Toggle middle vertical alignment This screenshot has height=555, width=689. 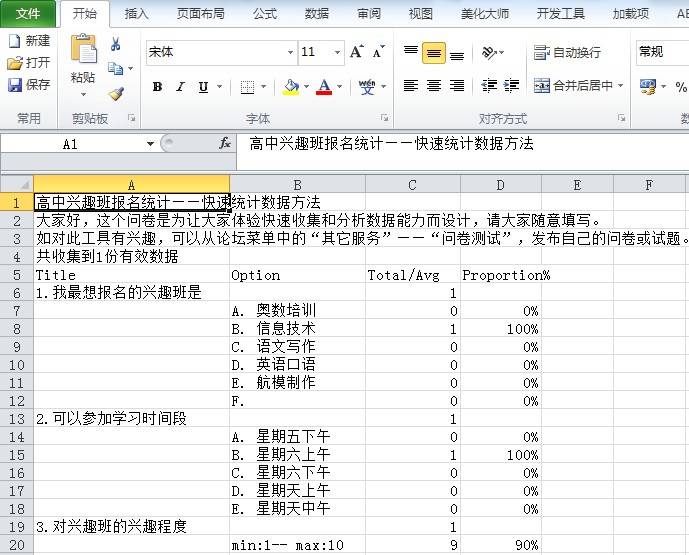point(434,53)
